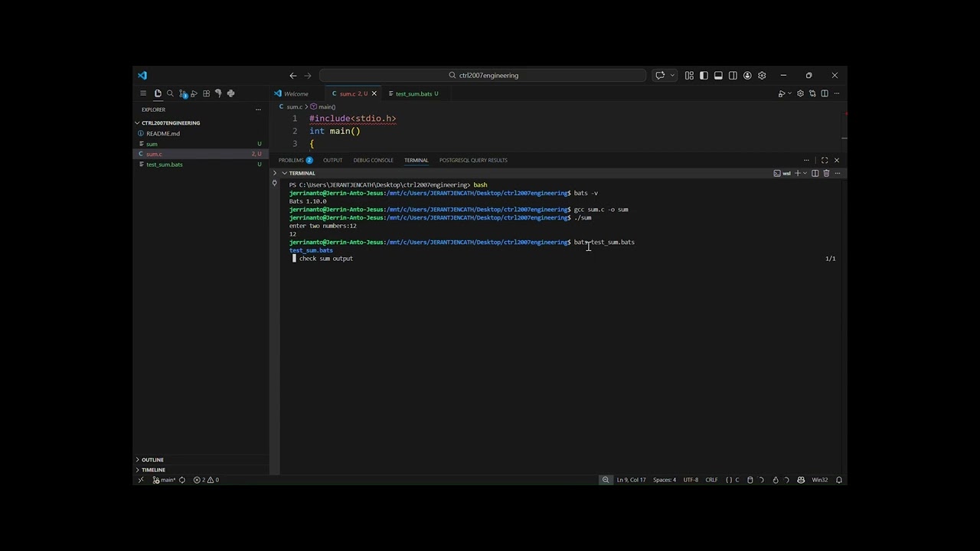Change line endings via CRLF indicator
This screenshot has height=551, width=980.
(711, 480)
